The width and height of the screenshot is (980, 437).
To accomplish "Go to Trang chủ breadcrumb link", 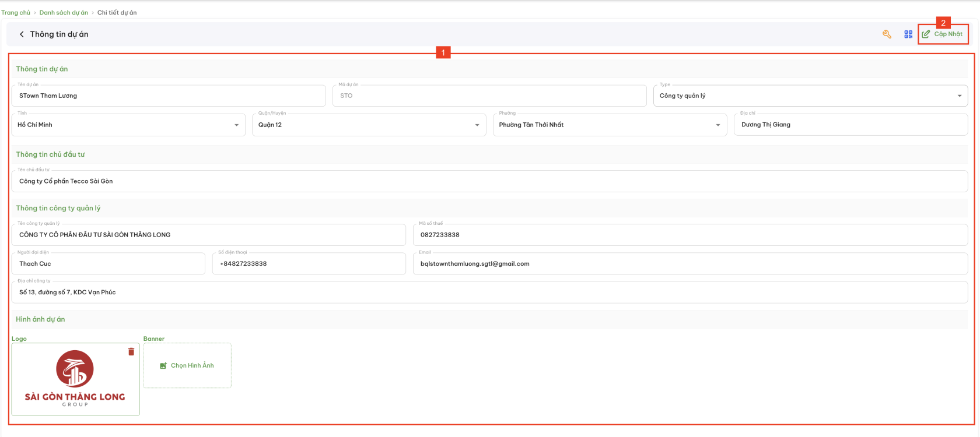I will click(x=16, y=12).
